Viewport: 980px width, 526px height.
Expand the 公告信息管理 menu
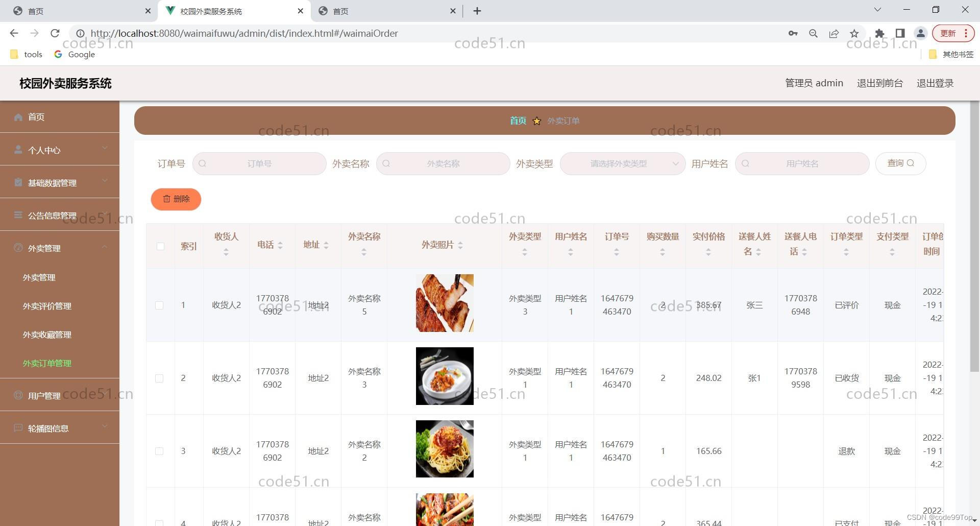click(x=105, y=213)
